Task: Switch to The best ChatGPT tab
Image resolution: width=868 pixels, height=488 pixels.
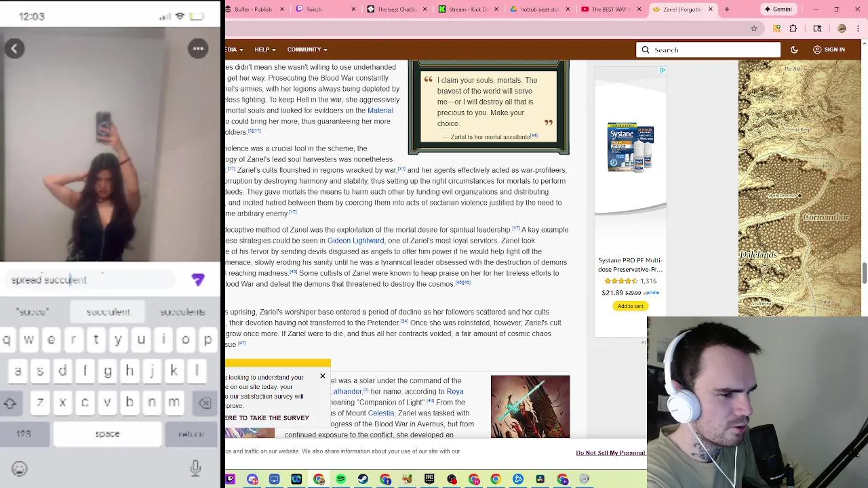Action: click(x=397, y=9)
